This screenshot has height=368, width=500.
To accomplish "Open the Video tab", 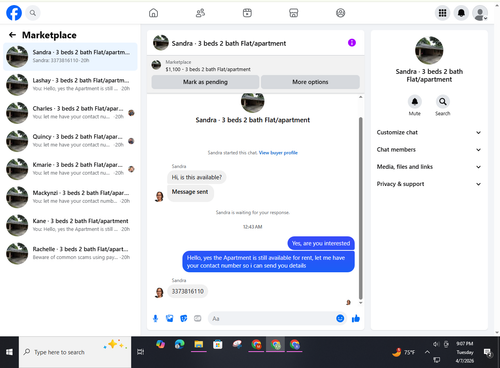I will point(247,13).
